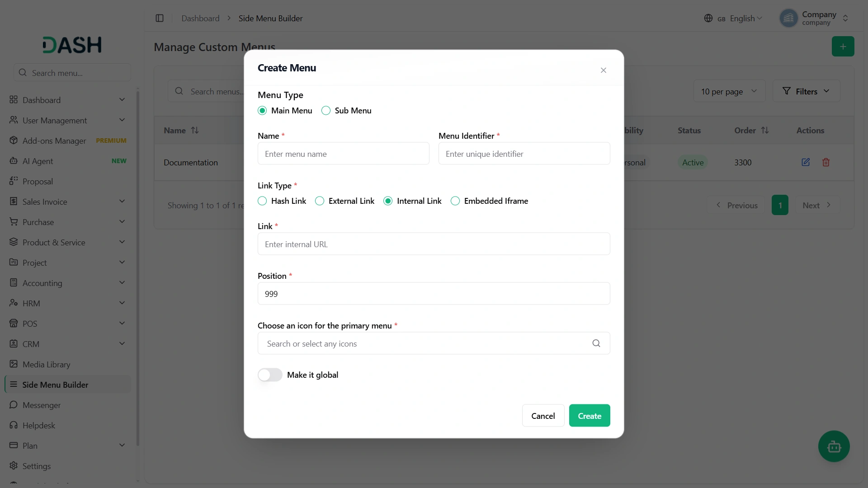Click the delete trash icon for Documentation

pos(826,162)
